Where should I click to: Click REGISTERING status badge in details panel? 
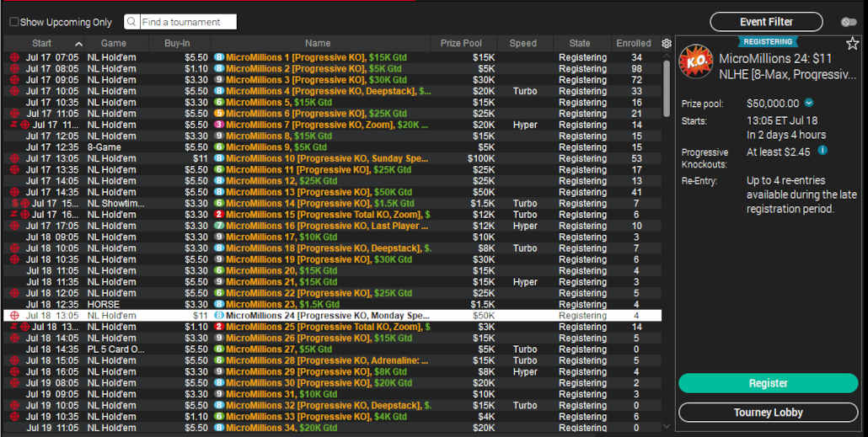pos(769,42)
